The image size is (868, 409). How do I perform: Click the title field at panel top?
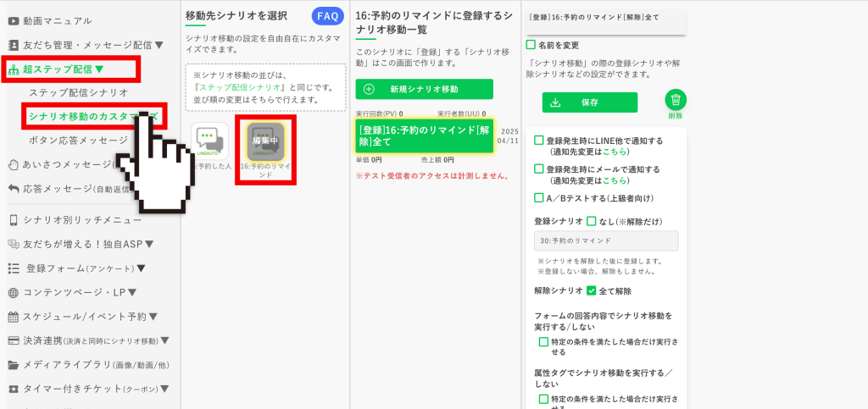[x=606, y=21]
